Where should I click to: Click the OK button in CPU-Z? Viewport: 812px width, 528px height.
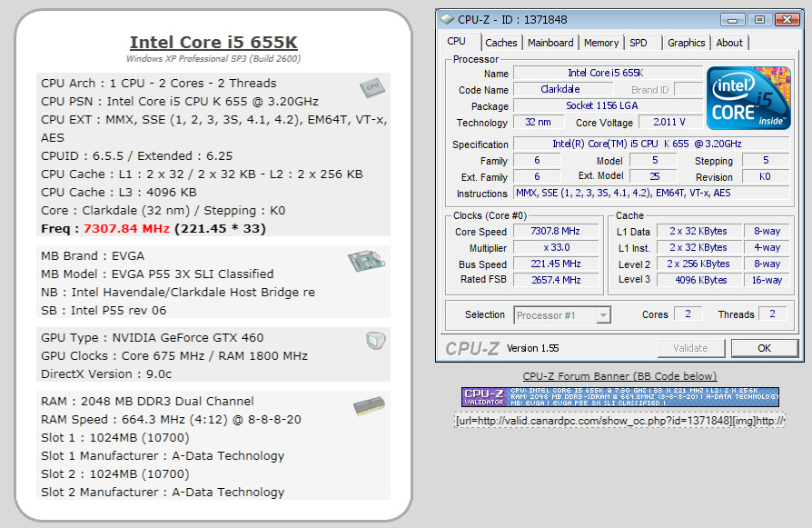click(764, 348)
